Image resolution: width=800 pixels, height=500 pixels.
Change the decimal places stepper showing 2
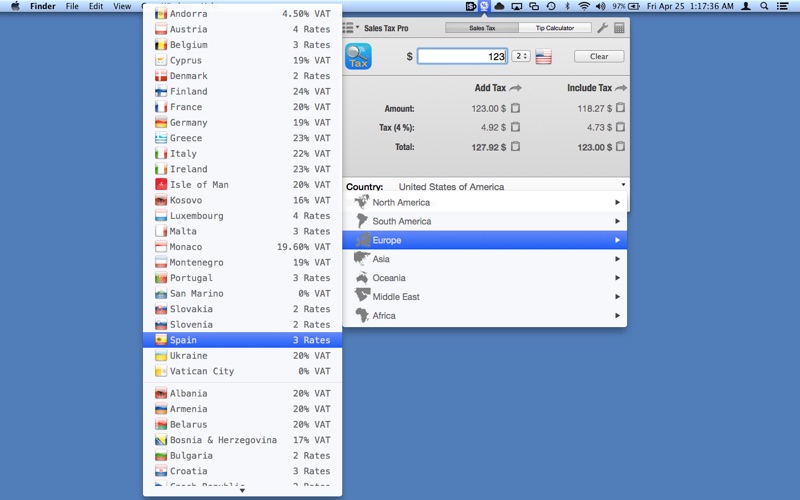click(x=521, y=56)
